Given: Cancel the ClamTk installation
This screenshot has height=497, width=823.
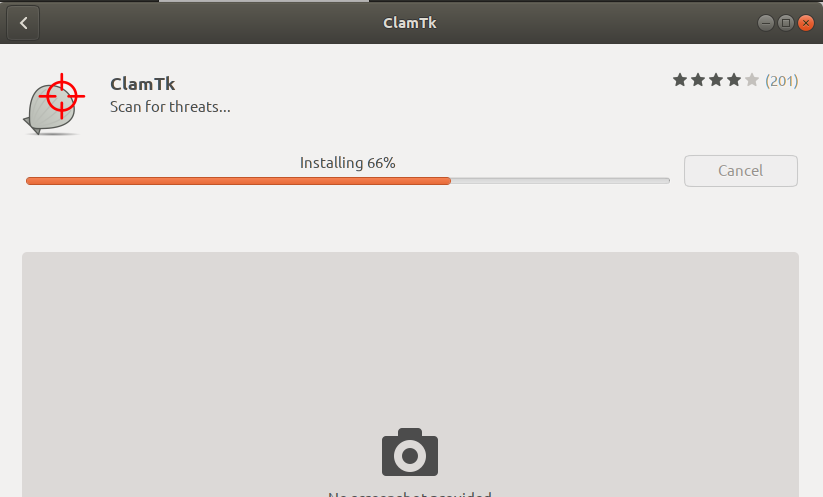Looking at the screenshot, I should (741, 171).
